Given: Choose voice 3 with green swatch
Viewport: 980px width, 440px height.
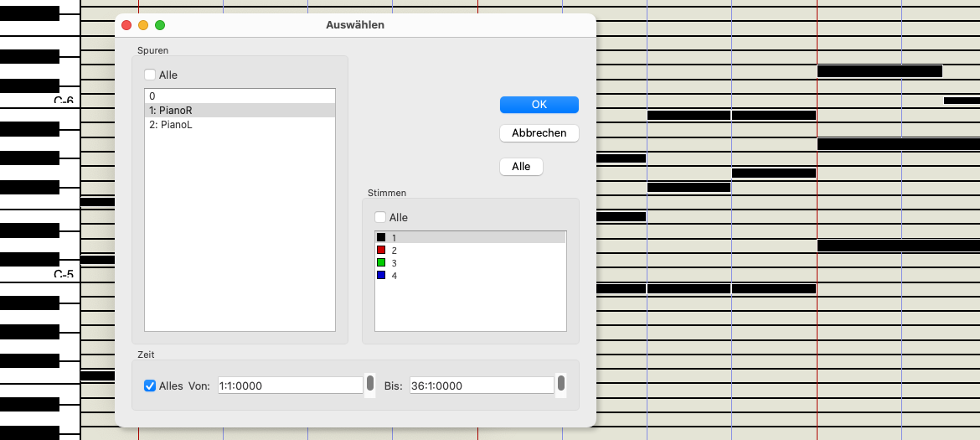Looking at the screenshot, I should pyautogui.click(x=469, y=263).
